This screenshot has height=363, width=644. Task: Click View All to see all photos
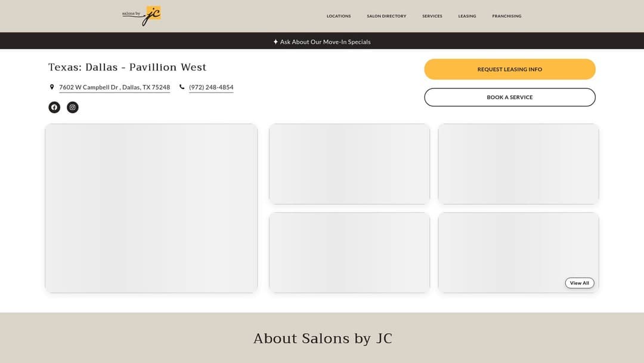click(x=579, y=283)
